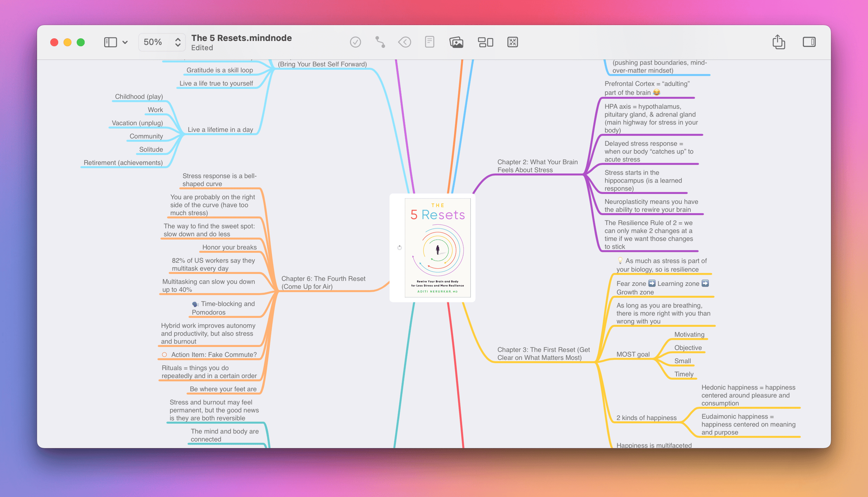
Task: Click the Eudaimonic happiness node
Action: pyautogui.click(x=748, y=424)
